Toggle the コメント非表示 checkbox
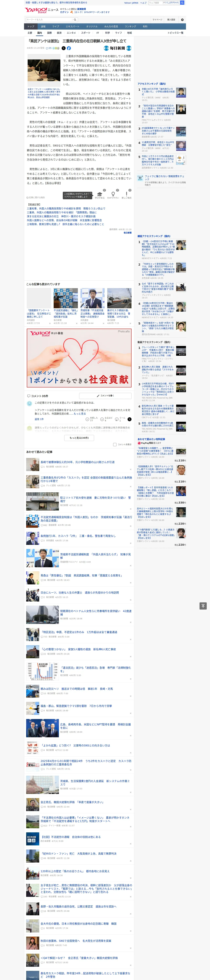 pyautogui.click(x=115, y=444)
